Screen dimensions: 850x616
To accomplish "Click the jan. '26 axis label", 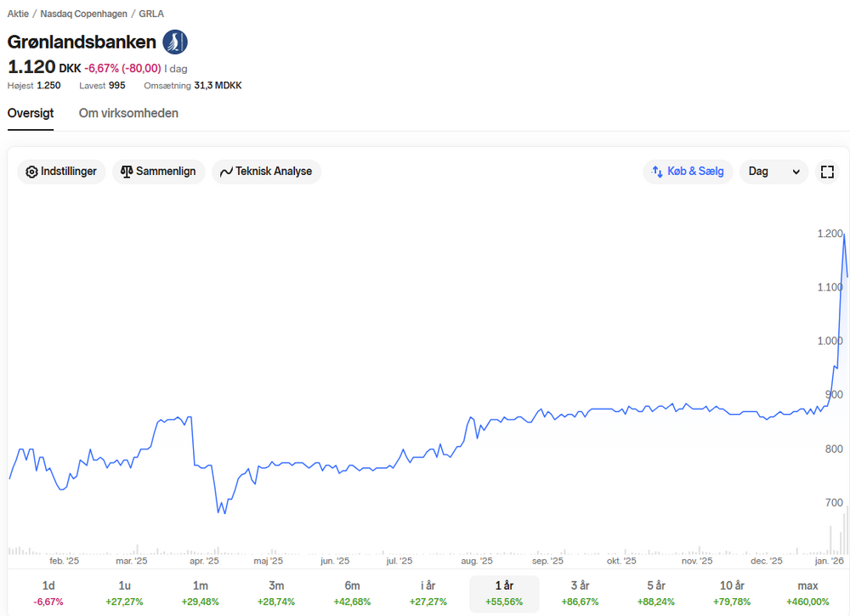I will click(x=829, y=561).
